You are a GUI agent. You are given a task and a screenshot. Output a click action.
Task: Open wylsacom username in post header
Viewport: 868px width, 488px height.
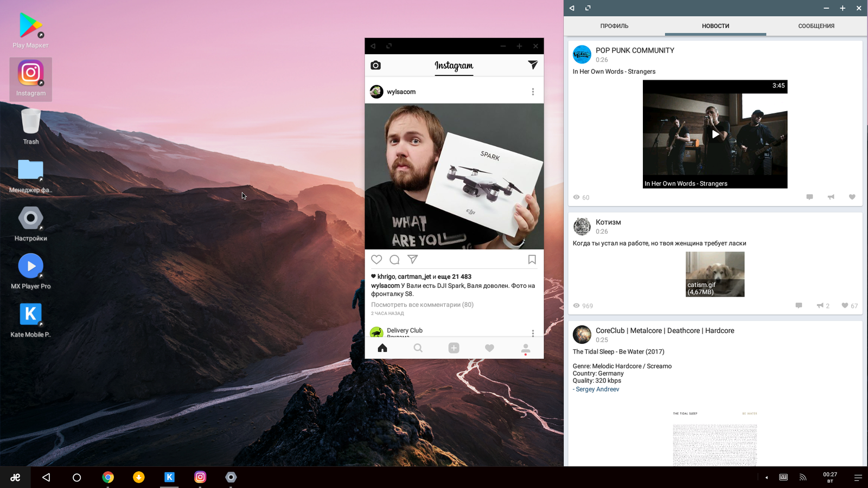tap(401, 92)
